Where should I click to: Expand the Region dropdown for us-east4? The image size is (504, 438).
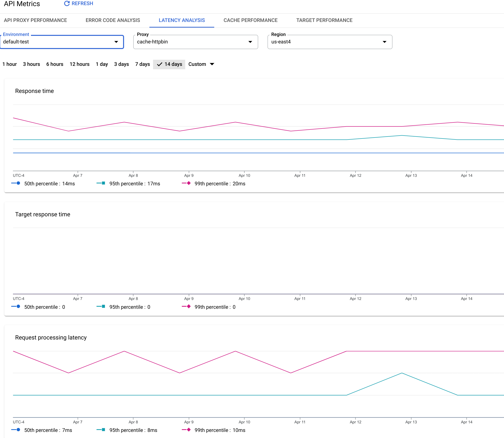[x=384, y=42]
